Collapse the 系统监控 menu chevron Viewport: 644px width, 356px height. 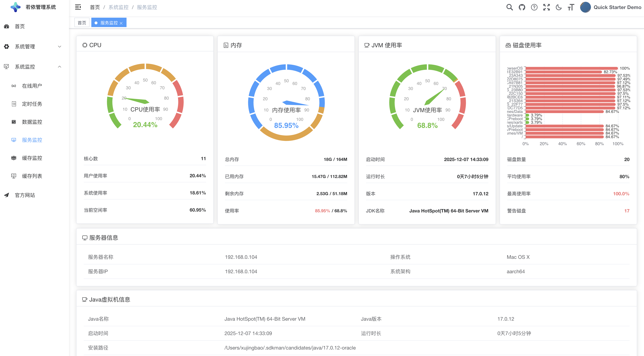[60, 67]
